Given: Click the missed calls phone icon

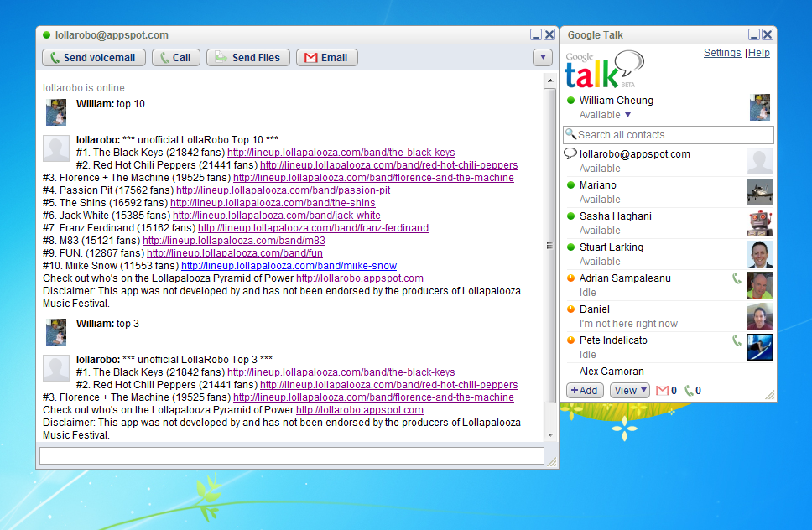Looking at the screenshot, I should pos(689,391).
